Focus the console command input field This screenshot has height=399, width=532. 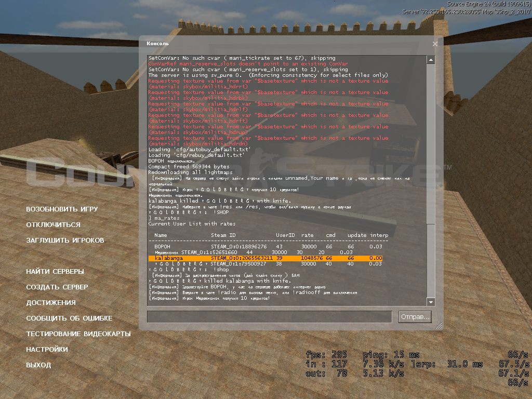point(270,317)
